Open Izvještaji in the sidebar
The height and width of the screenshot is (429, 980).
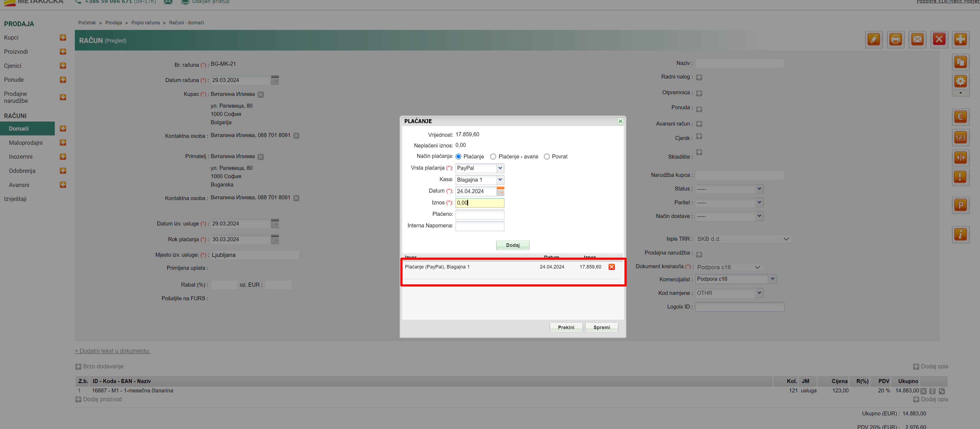[15, 199]
